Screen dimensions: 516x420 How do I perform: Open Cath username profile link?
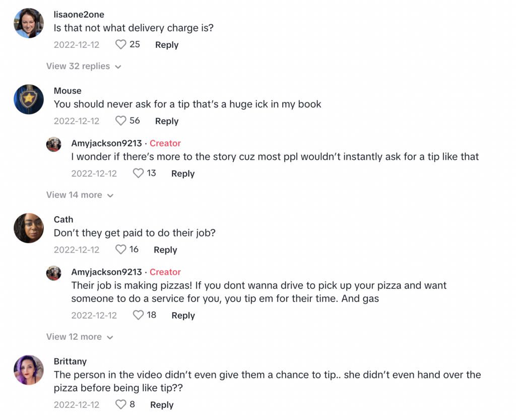(63, 219)
